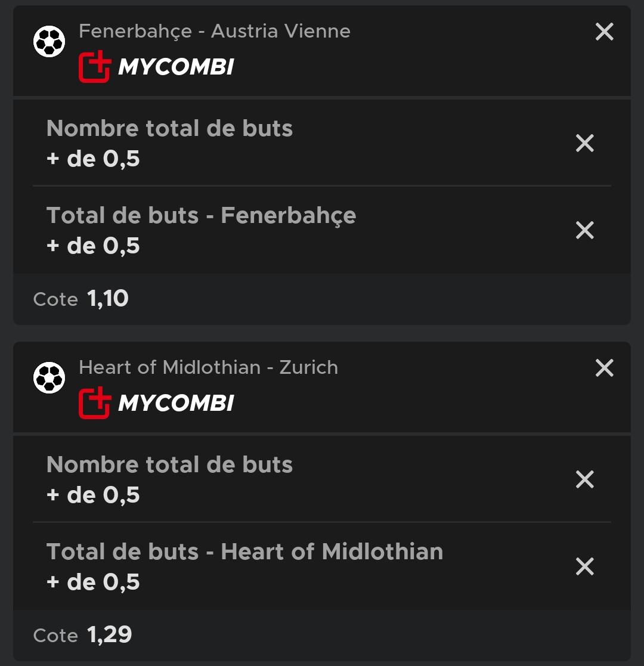644x666 pixels.
Task: Click the MYCOMBI label under Hearts match
Action: (176, 402)
